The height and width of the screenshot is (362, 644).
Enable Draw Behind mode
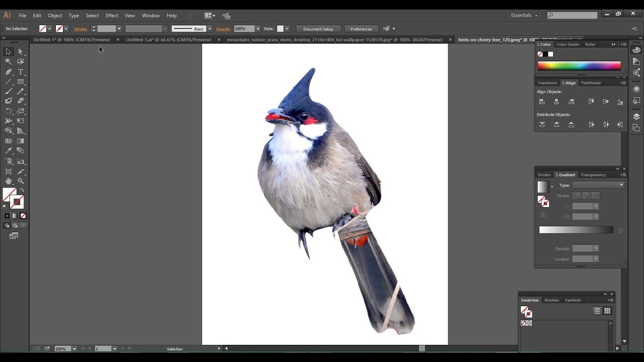pyautogui.click(x=15, y=226)
